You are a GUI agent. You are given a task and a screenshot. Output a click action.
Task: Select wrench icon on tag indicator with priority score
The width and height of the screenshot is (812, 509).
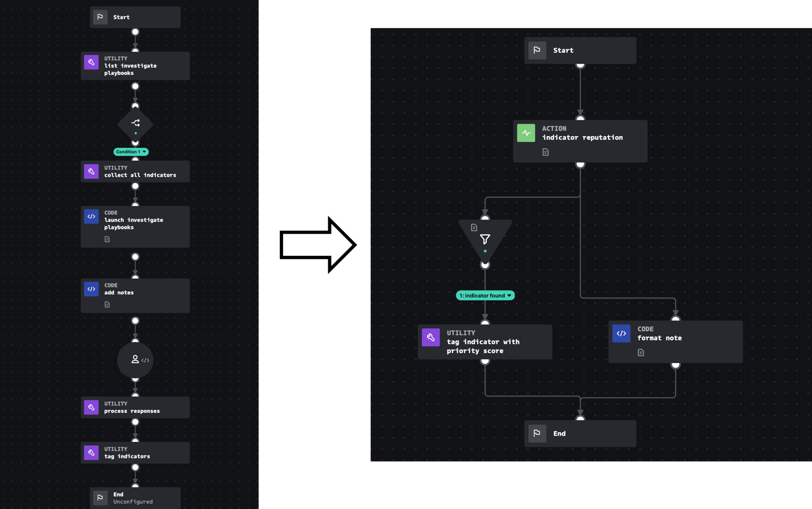pos(431,337)
